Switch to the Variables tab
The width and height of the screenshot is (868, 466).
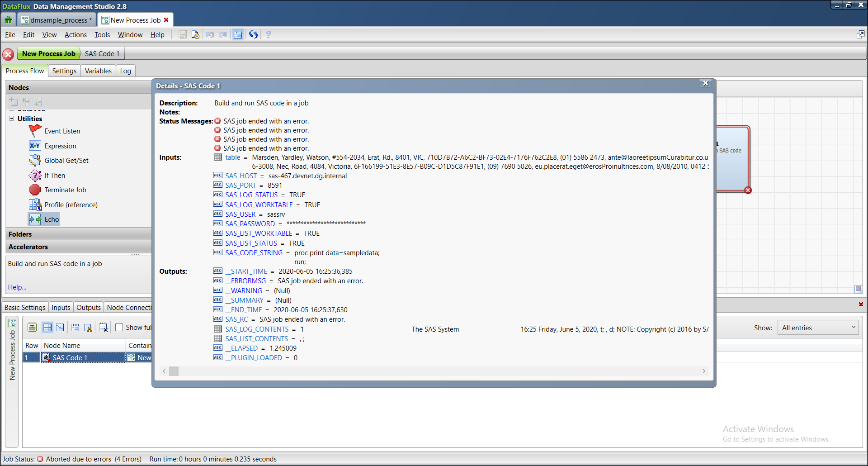click(98, 71)
